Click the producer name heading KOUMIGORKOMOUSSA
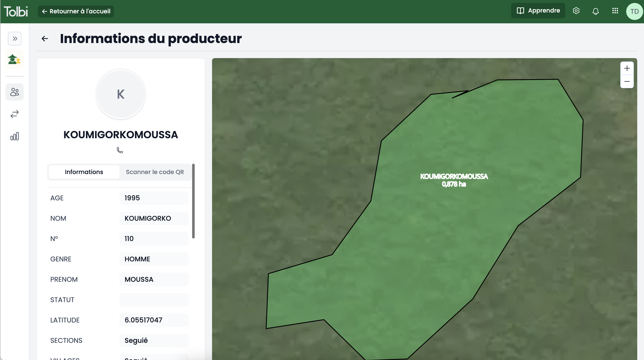 point(121,135)
